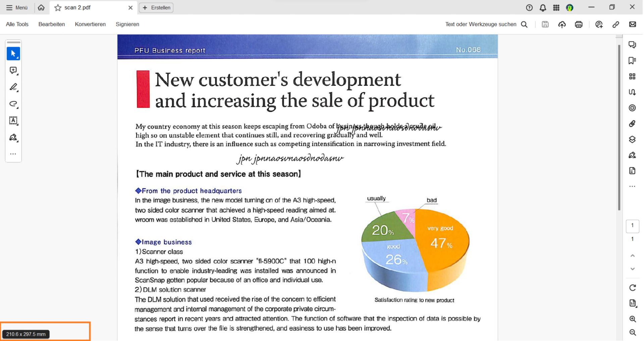Select the freehand draw loop tool
Viewport: 644px width, 341px height.
click(x=13, y=104)
